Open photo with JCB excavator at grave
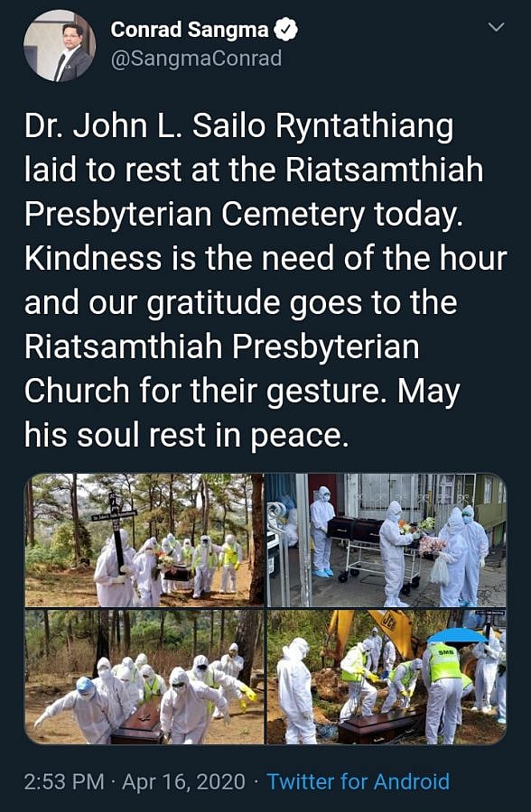531x812 pixels. point(387,677)
